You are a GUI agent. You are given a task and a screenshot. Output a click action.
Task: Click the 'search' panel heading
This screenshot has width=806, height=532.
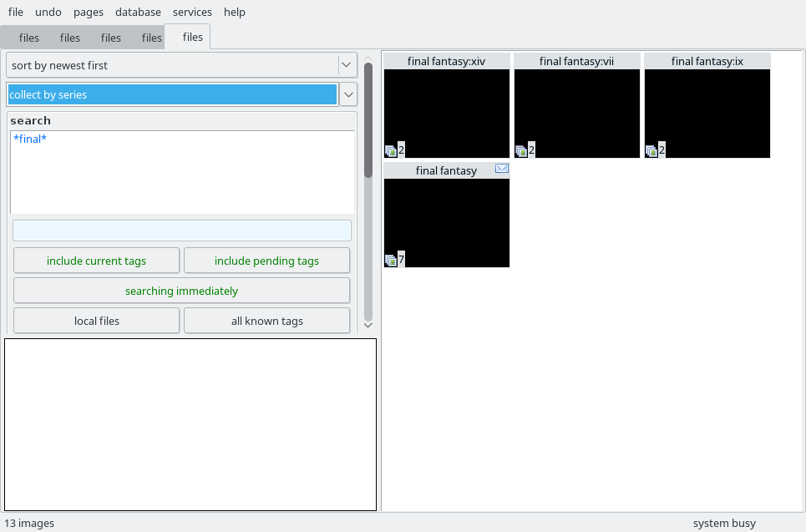[x=30, y=120]
